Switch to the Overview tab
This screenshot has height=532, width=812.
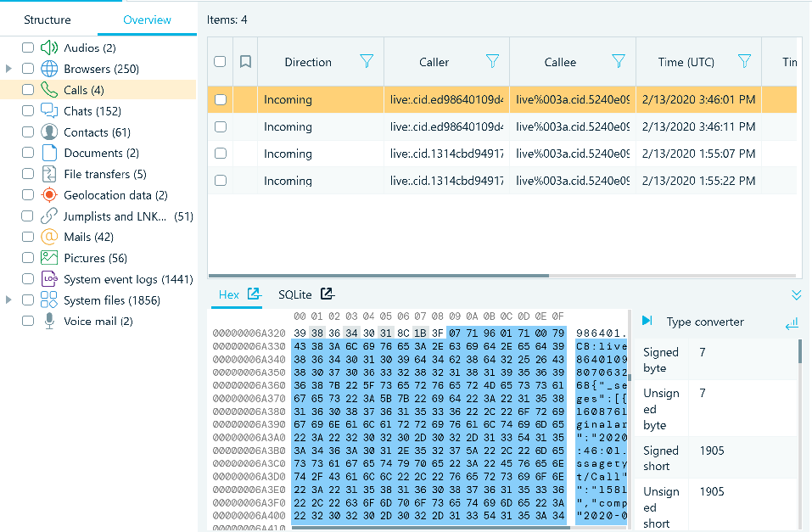tap(147, 20)
